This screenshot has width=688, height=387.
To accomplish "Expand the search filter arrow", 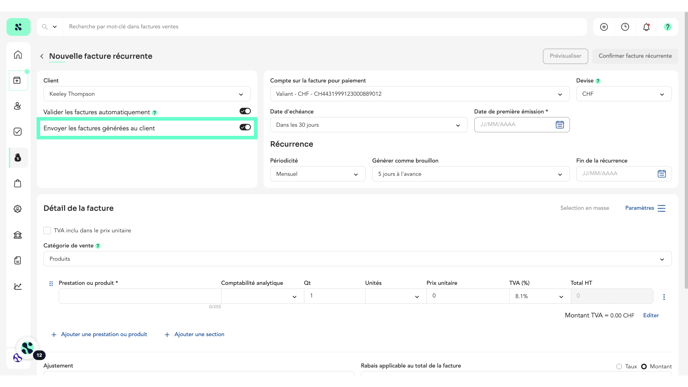I will [55, 27].
